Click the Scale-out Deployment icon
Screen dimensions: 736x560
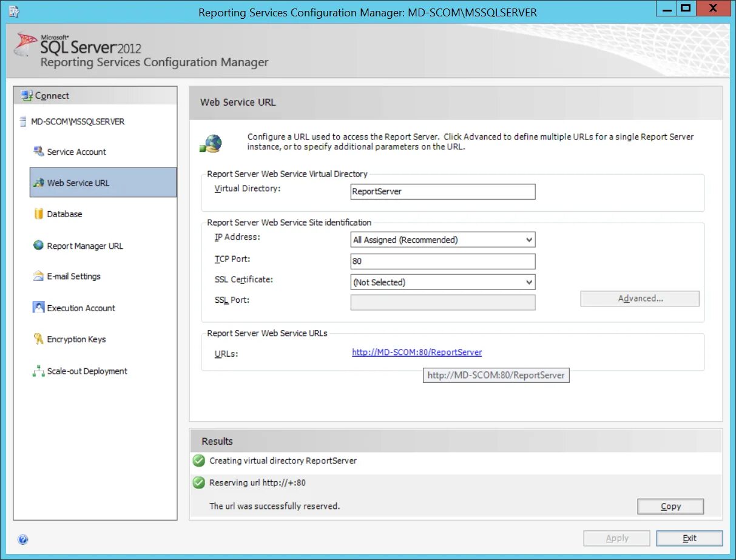coord(38,371)
